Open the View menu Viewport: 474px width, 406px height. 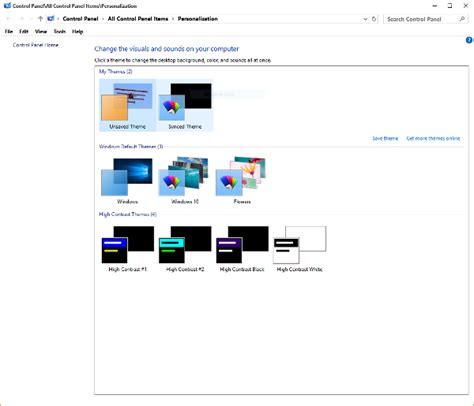click(x=41, y=32)
